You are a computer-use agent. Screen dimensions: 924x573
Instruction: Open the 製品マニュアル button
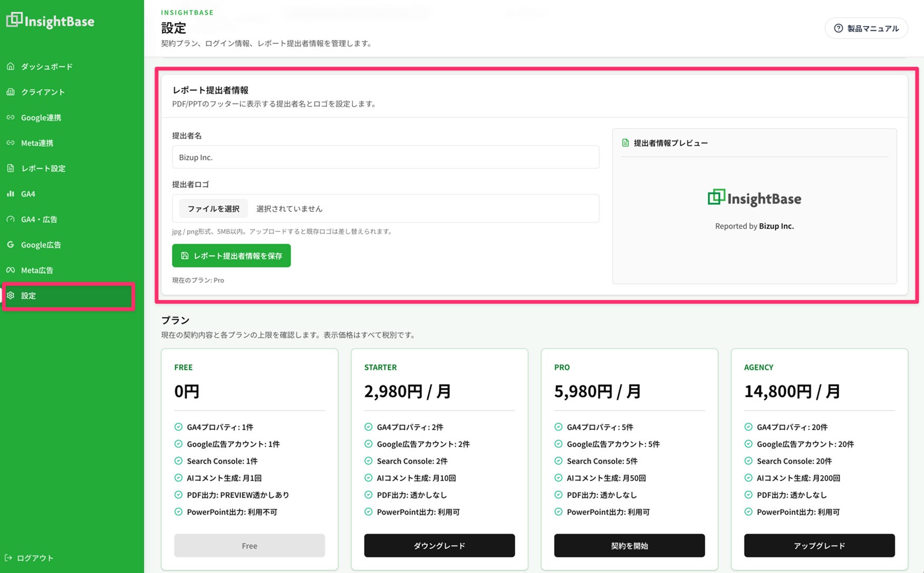click(866, 28)
